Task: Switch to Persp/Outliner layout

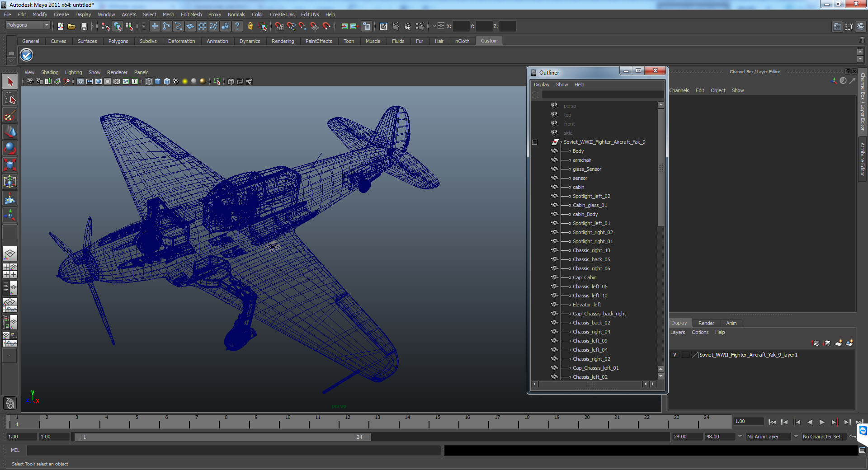Action: 10,288
